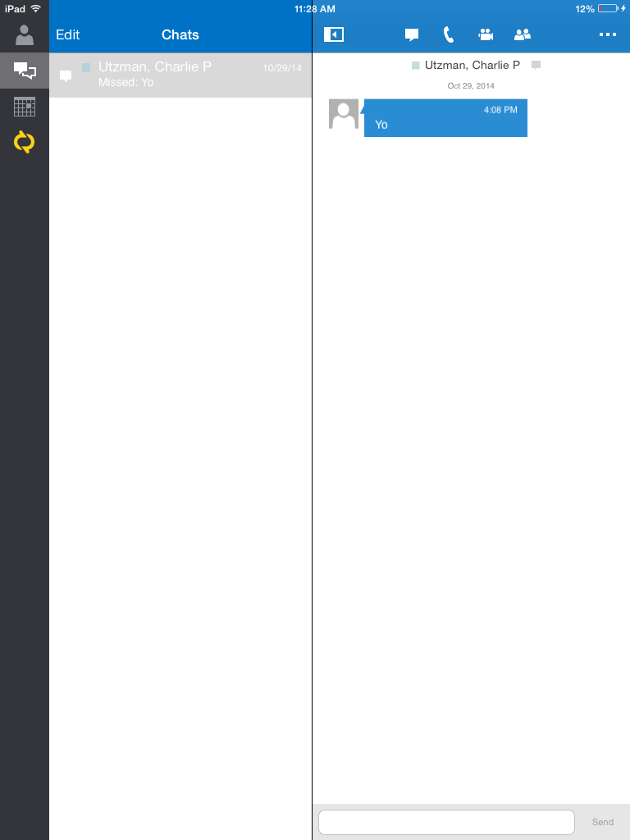Tap the Chats title header
Viewport: 630px width, 840px height.
pos(180,34)
